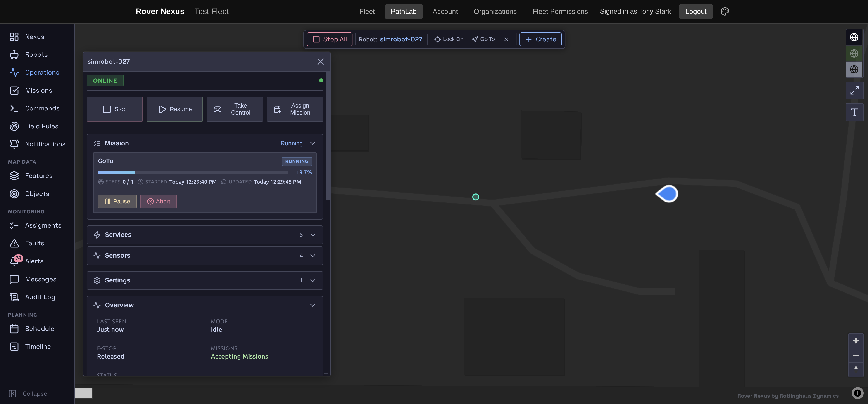Click the blue robot marker on map
Viewport: 868px width, 404px height.
pos(667,194)
